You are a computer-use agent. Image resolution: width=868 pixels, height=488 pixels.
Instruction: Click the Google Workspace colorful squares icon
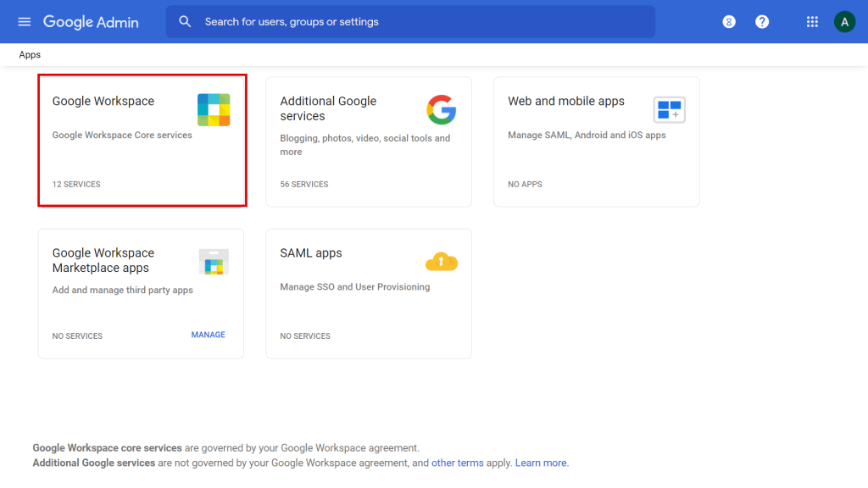coord(214,110)
